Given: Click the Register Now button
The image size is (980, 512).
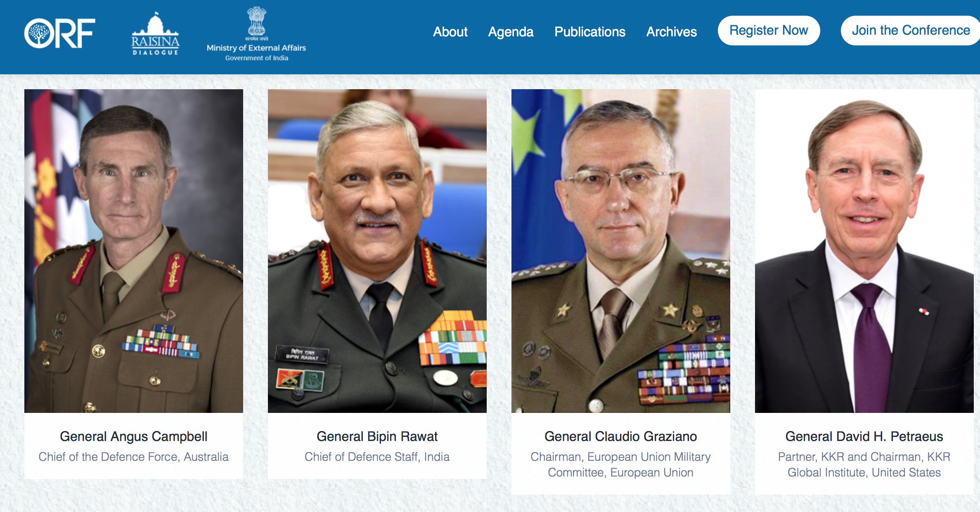Looking at the screenshot, I should [x=769, y=31].
